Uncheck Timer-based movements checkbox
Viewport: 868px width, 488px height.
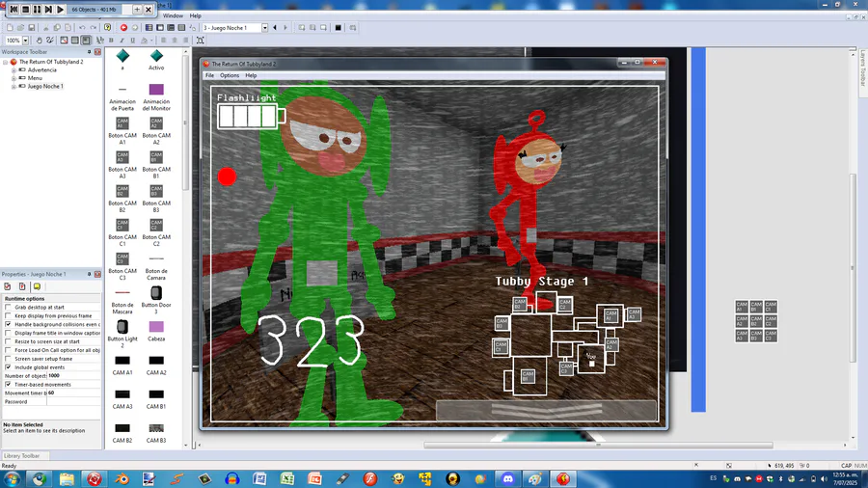click(x=9, y=385)
